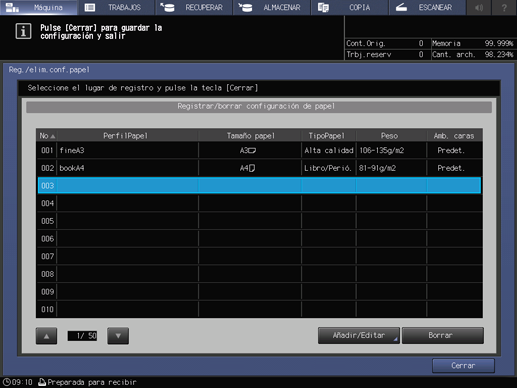The image size is (517, 388).
Task: Select empty registration row 004
Action: point(259,203)
